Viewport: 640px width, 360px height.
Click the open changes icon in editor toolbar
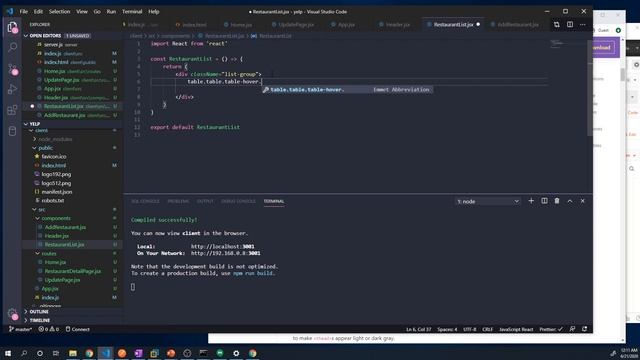(557, 24)
